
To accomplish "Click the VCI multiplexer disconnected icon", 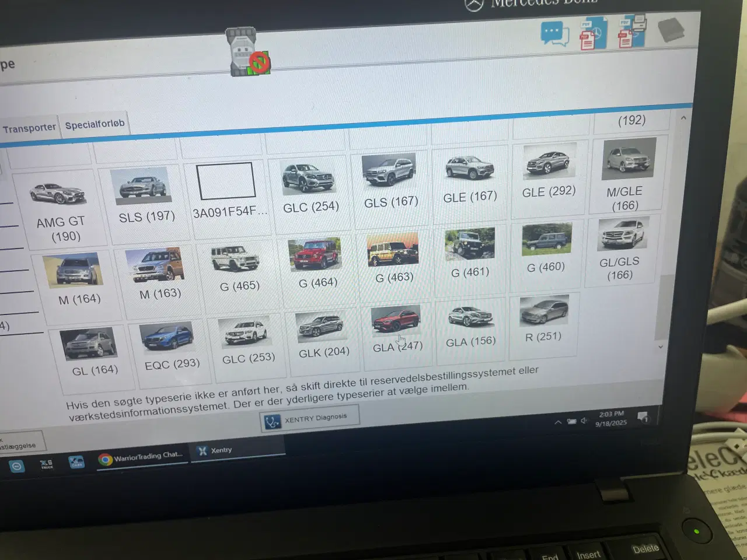I will 249,53.
